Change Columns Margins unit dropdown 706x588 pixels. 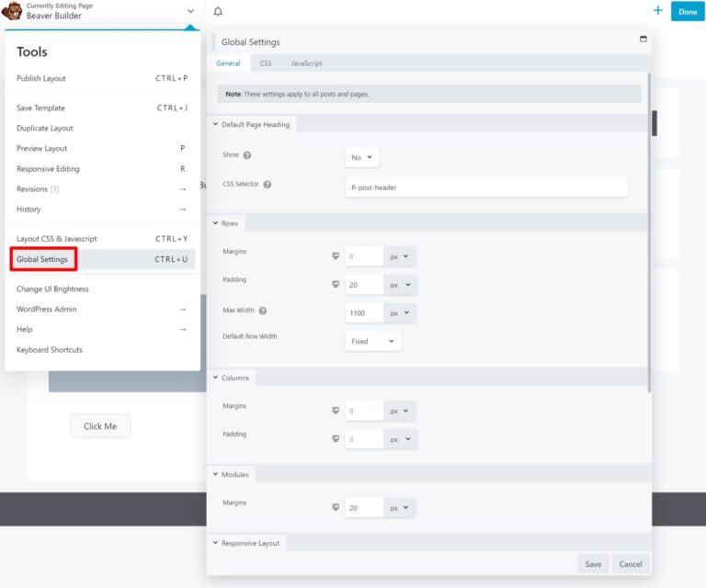pos(399,411)
